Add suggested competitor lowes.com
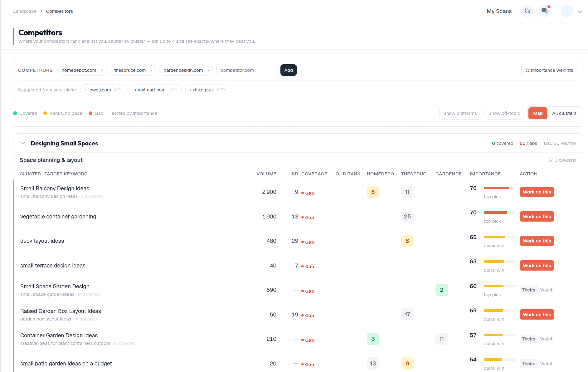 click(103, 90)
